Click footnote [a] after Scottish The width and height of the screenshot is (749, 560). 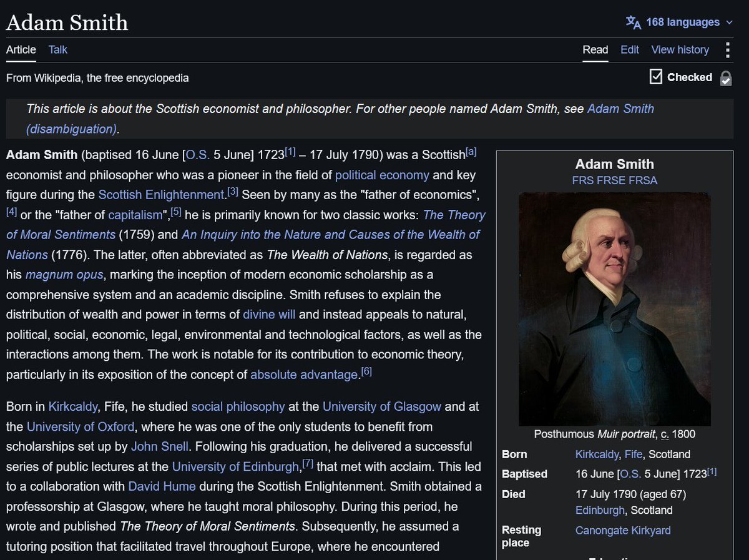(x=471, y=152)
